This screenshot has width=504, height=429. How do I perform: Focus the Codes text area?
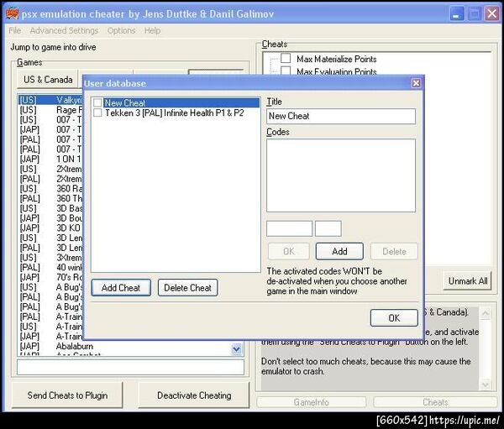point(341,175)
